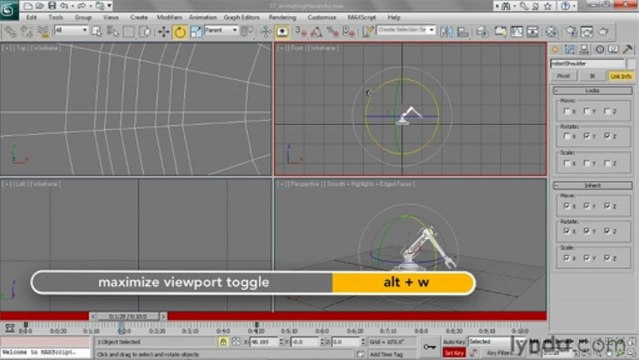Viewport: 639px width, 360px height.
Task: Toggle the Percent Snap icon
Action: coord(333,31)
